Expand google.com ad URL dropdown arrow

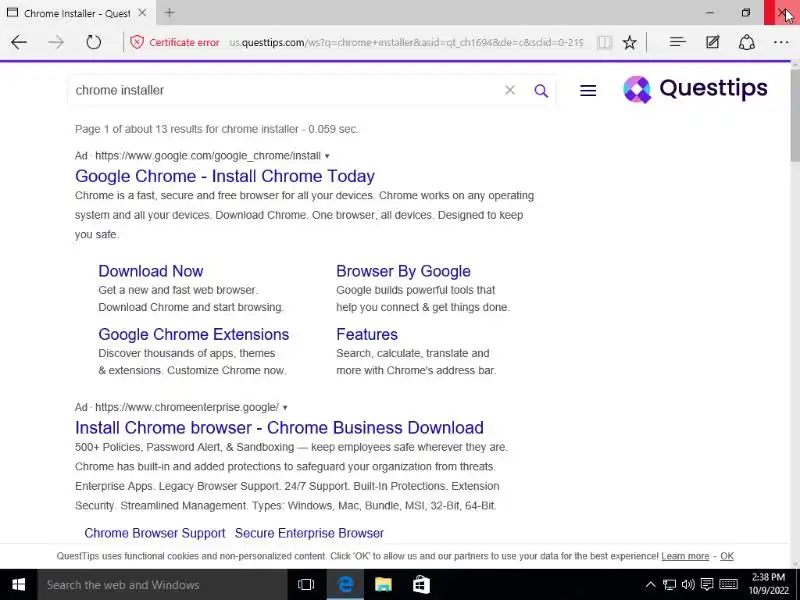click(x=327, y=156)
